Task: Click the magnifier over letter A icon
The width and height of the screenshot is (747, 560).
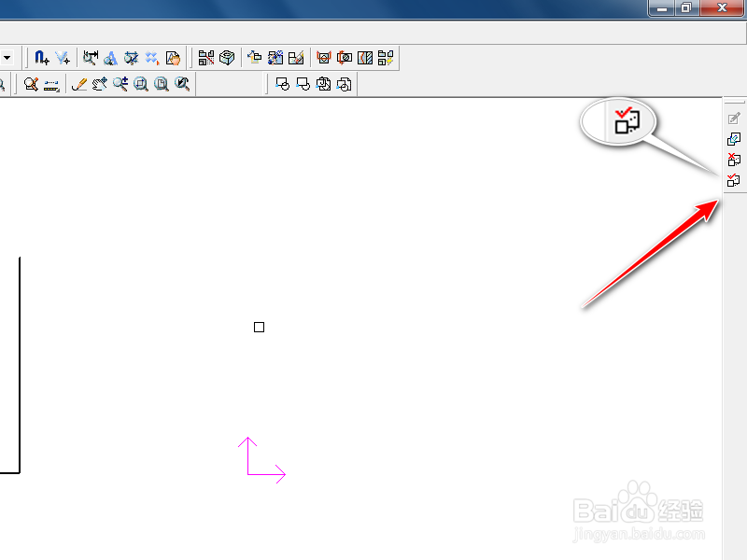Action: pos(110,58)
